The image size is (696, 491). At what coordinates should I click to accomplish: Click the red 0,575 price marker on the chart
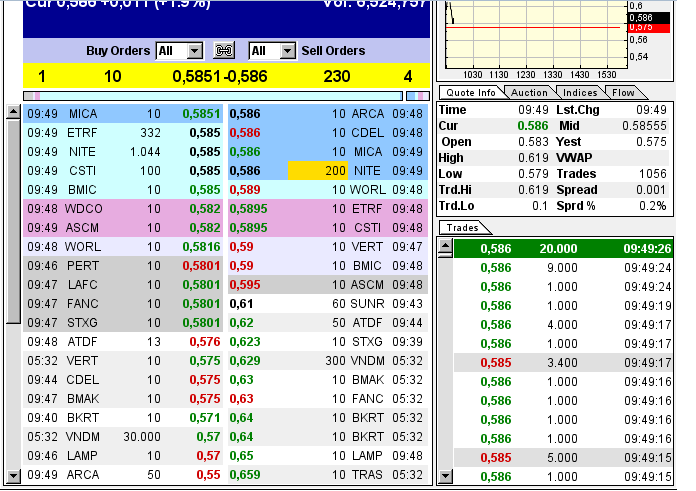click(649, 28)
